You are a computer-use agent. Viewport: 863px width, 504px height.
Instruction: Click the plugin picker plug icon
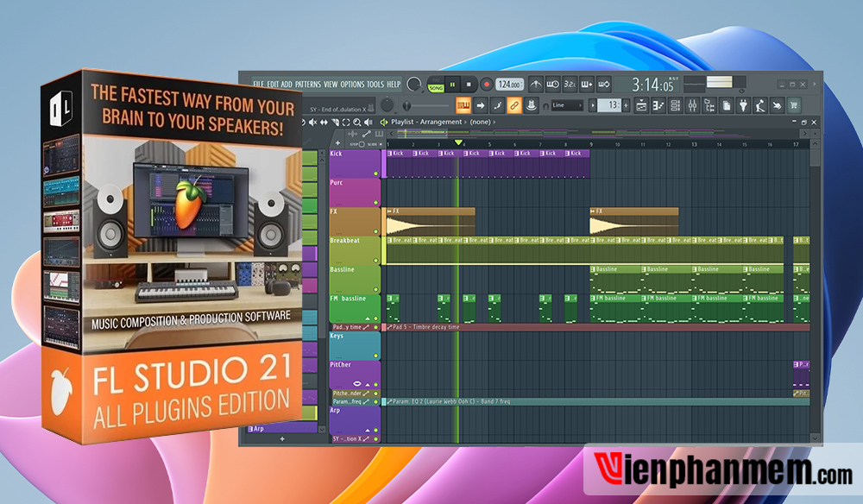tap(742, 105)
